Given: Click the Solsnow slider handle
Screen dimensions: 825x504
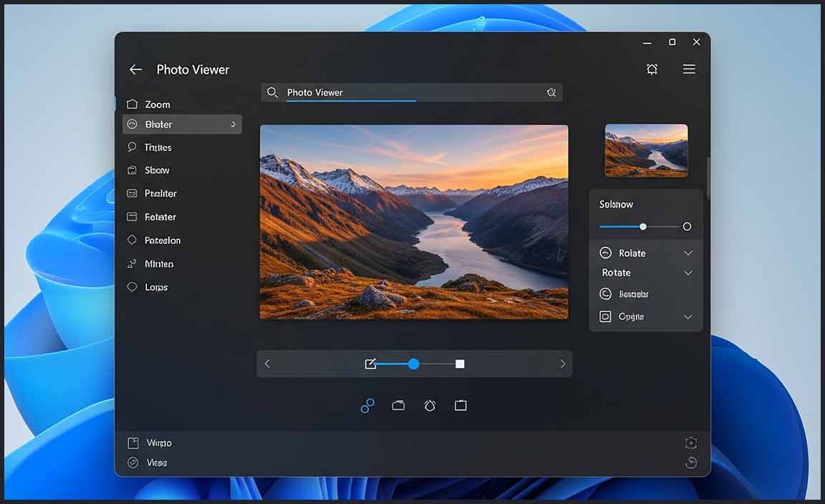Looking at the screenshot, I should (643, 227).
